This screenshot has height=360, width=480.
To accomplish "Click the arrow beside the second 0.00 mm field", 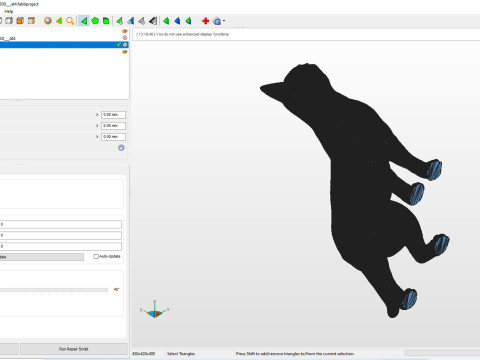I will pos(97,126).
